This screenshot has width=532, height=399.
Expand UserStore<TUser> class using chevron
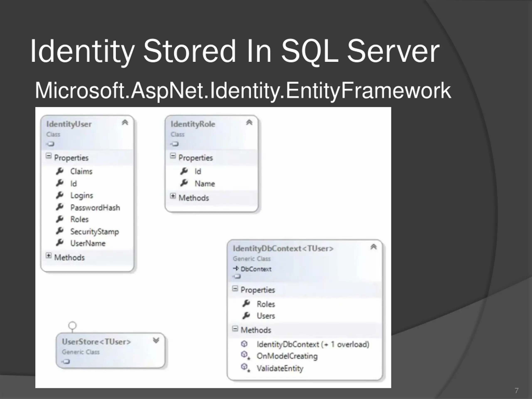click(156, 340)
